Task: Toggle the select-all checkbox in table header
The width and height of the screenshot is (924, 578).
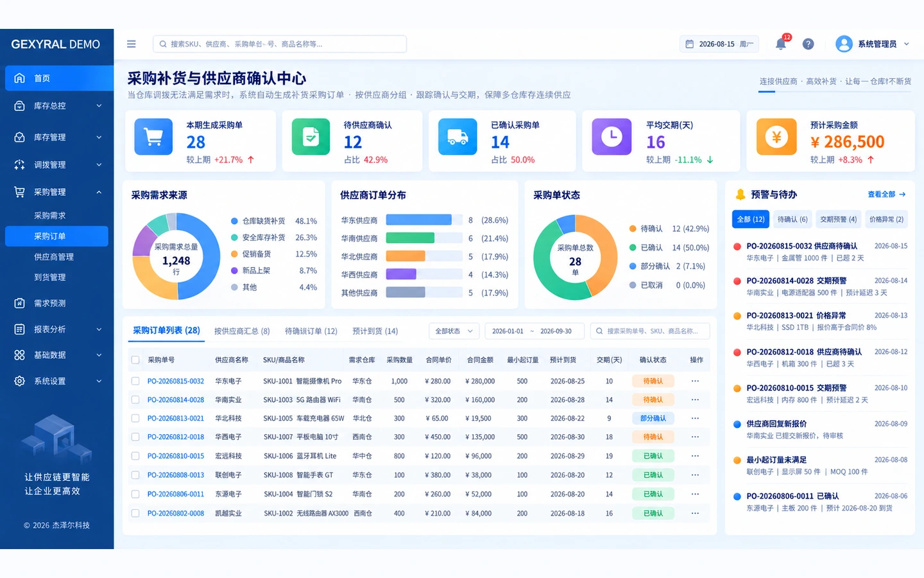Action: coord(135,360)
